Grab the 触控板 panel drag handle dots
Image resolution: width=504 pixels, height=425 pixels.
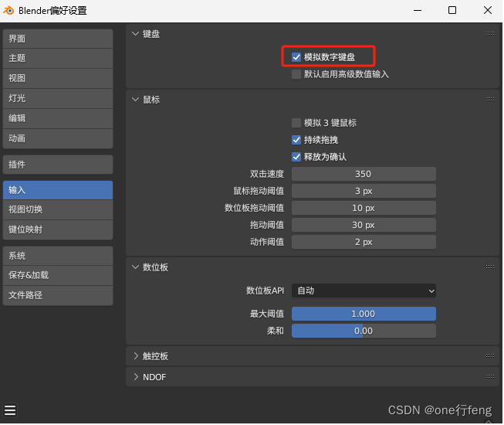coord(490,355)
